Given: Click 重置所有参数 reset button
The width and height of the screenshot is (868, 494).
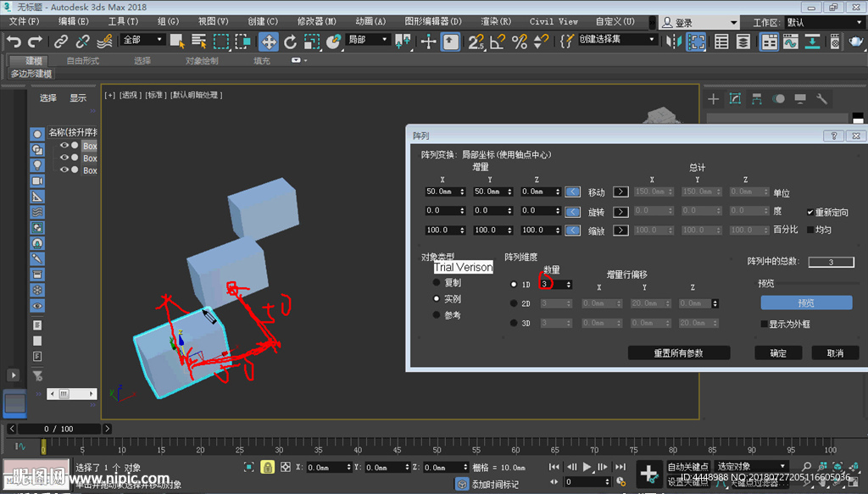Looking at the screenshot, I should pyautogui.click(x=679, y=353).
